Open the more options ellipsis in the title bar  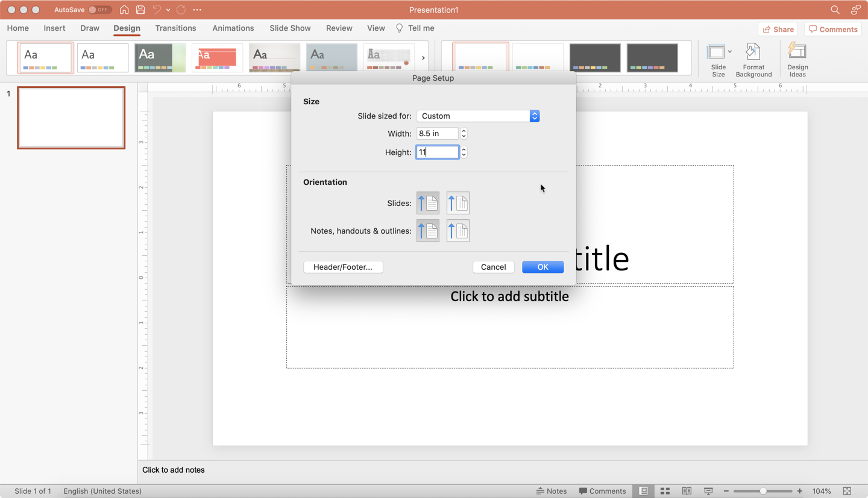pyautogui.click(x=197, y=10)
